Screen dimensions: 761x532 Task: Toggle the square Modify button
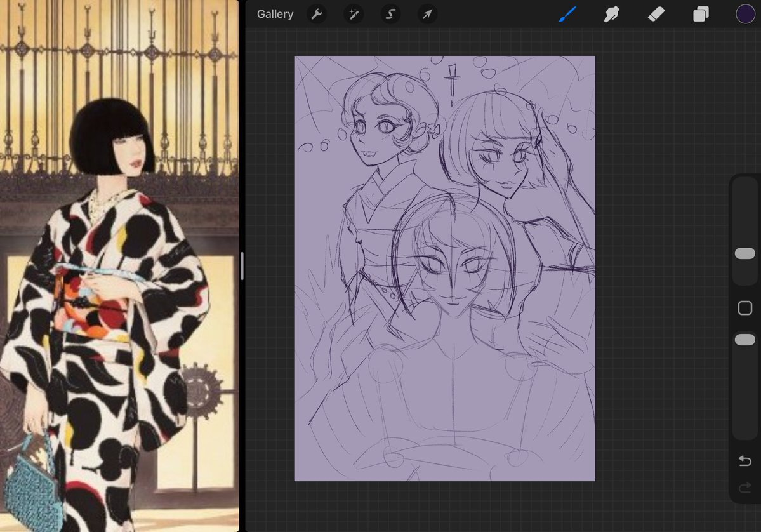744,309
